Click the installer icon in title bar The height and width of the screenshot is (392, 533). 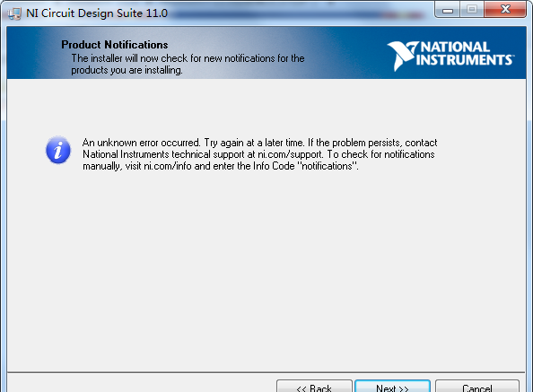tap(14, 13)
